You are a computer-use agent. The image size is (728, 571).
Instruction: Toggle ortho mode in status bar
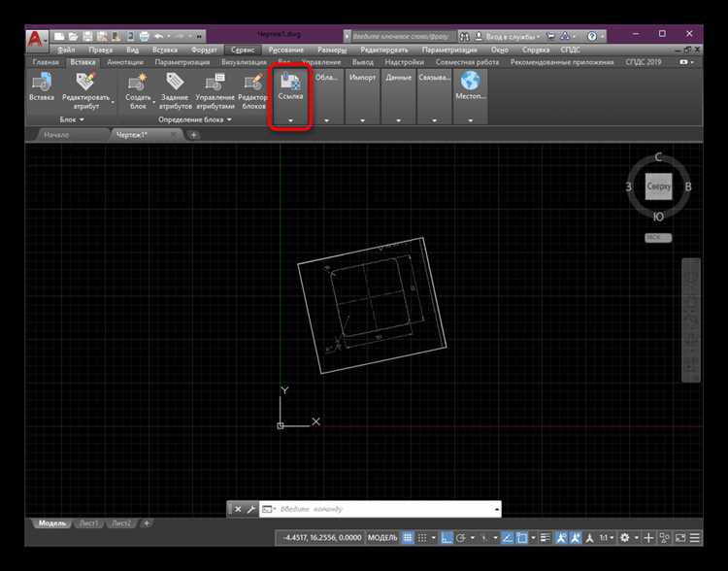point(447,538)
